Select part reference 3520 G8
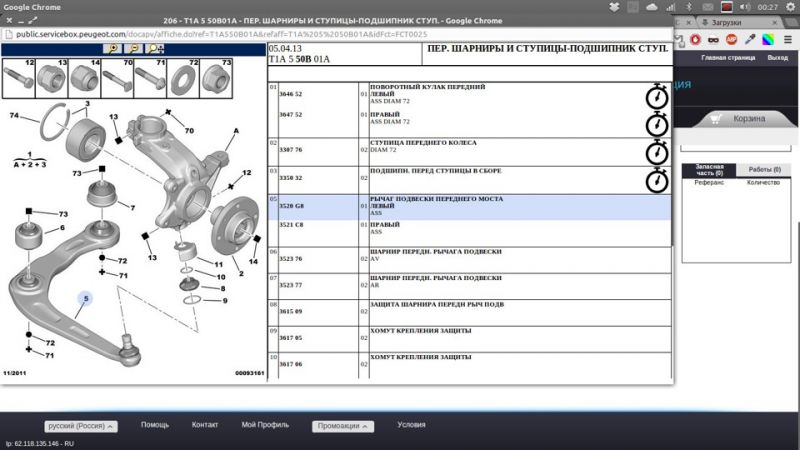This screenshot has height=450, width=800. pyautogui.click(x=291, y=206)
